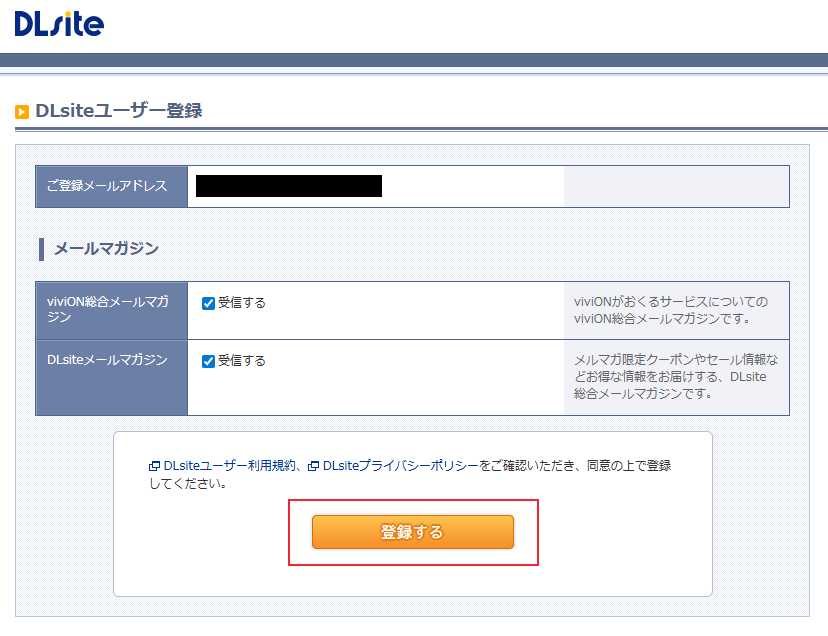Click the orange arrow icon beside DLsiteユーザー登録

(x=22, y=112)
